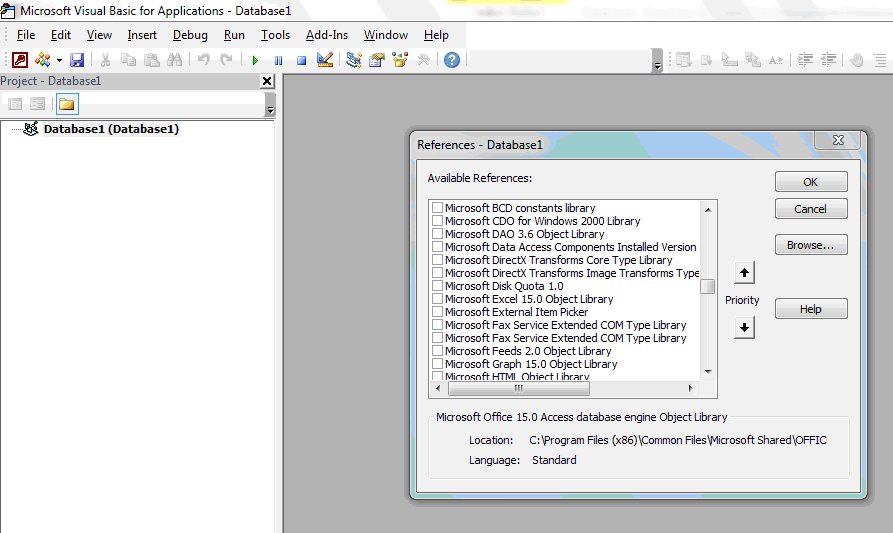Open the Project Explorer toolbar icon
This screenshot has width=893, height=533.
[354, 59]
